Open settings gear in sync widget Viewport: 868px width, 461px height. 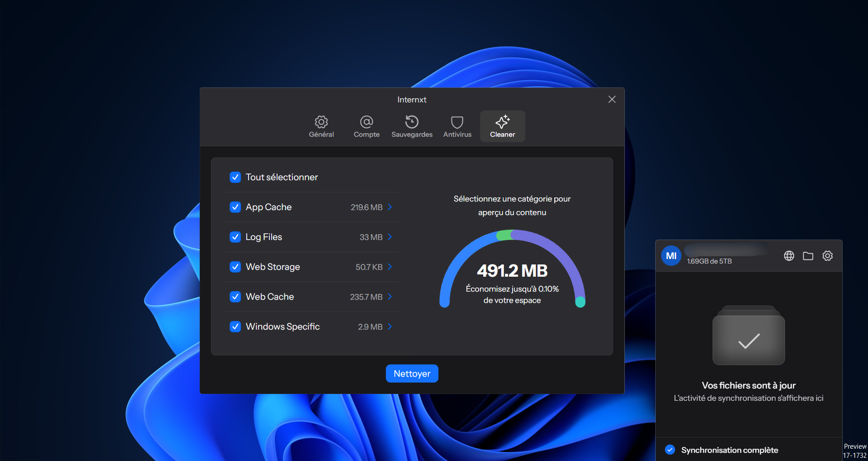click(x=828, y=256)
